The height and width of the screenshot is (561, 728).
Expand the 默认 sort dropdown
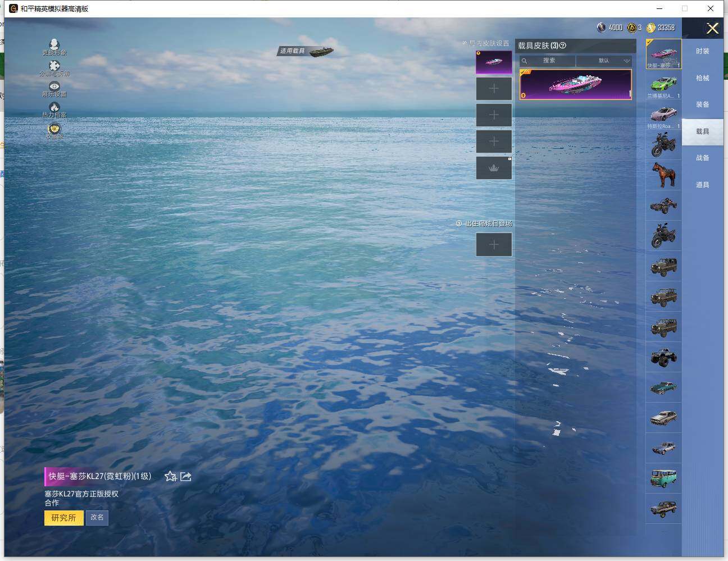tap(604, 61)
